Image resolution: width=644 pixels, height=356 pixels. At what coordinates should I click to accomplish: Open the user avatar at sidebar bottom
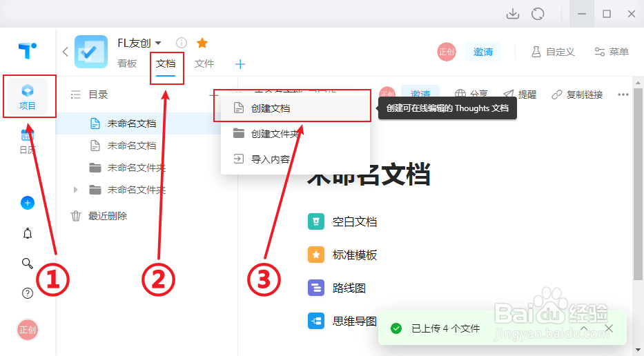point(28,330)
